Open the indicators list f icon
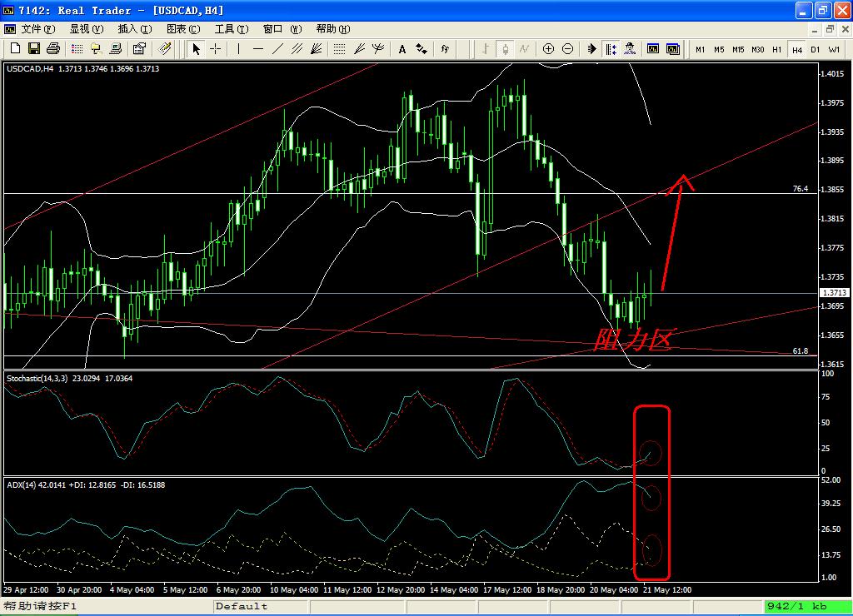Screen dimensions: 853x616 point(445,49)
